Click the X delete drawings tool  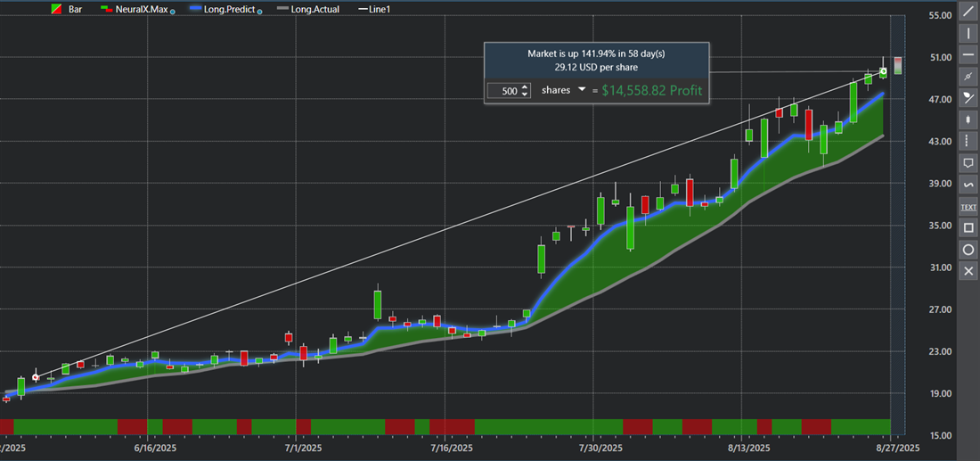[x=968, y=271]
